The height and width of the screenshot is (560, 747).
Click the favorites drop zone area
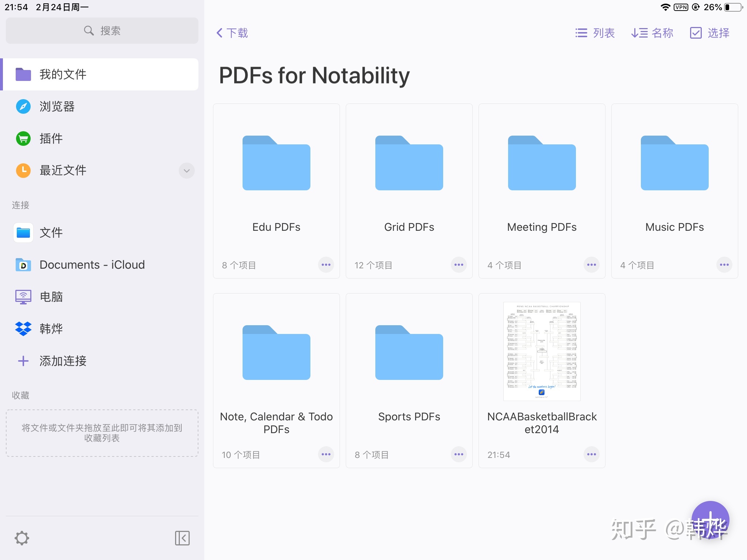102,433
